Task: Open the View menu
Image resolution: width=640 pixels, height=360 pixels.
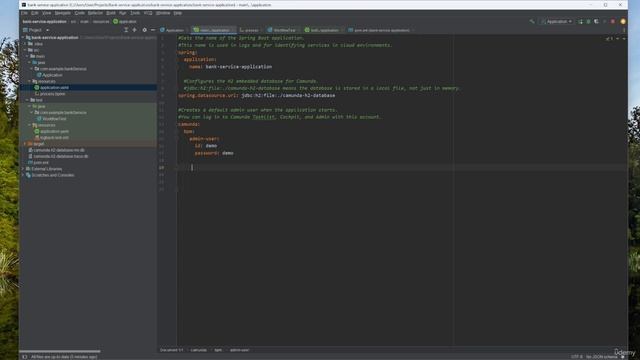Action: [x=47, y=13]
